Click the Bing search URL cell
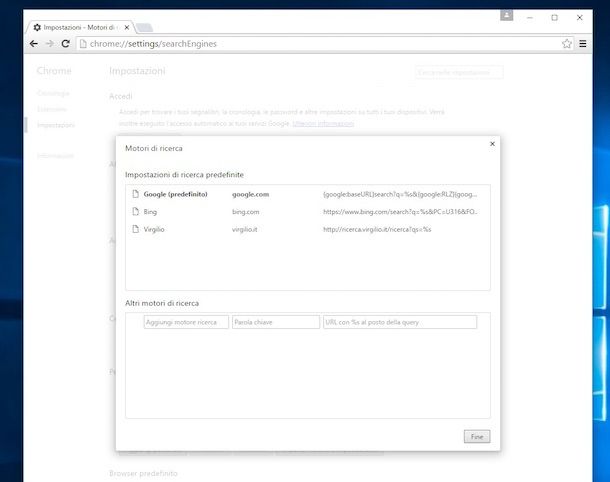This screenshot has height=482, width=610. point(400,212)
